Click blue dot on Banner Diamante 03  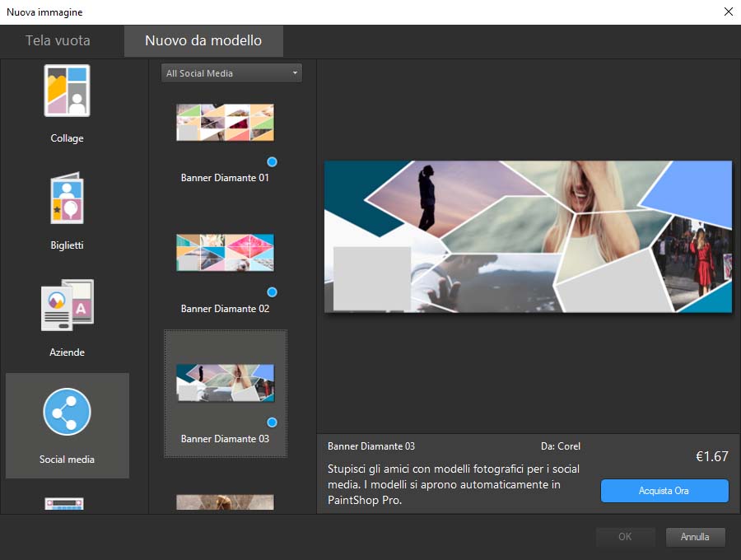272,422
